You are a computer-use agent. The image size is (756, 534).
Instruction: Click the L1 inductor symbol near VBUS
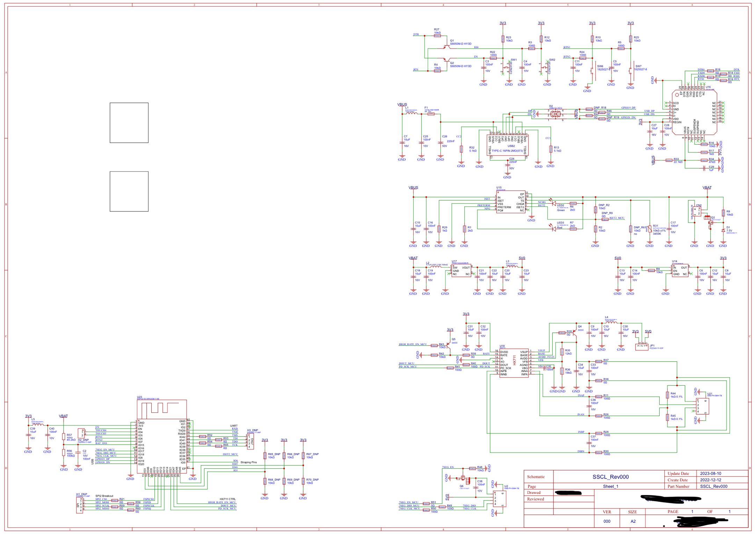point(412,114)
